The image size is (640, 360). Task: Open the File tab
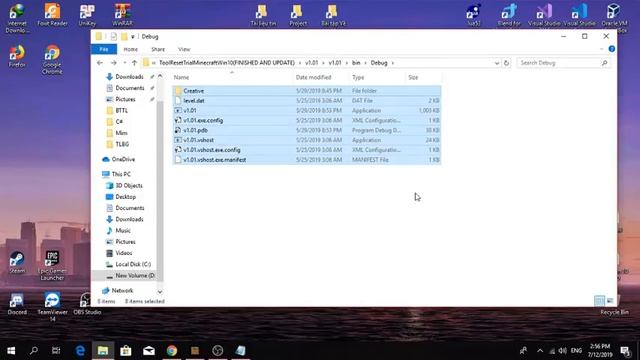point(104,49)
